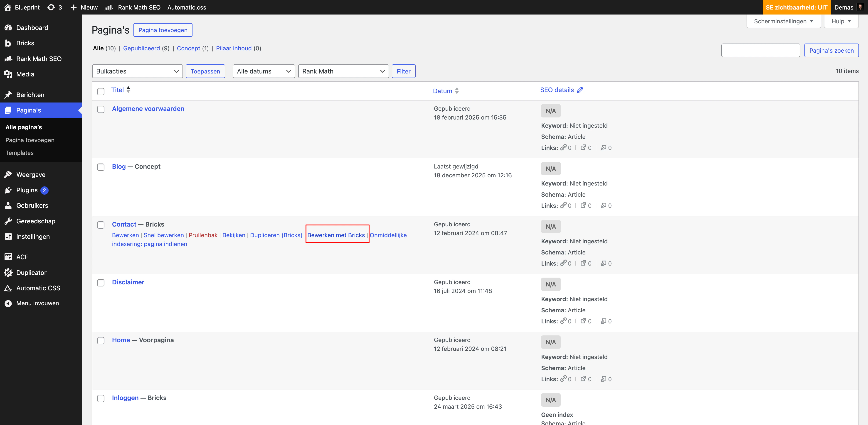Image resolution: width=868 pixels, height=425 pixels.
Task: Tick the select-all checkbox beside Titel
Action: (101, 91)
